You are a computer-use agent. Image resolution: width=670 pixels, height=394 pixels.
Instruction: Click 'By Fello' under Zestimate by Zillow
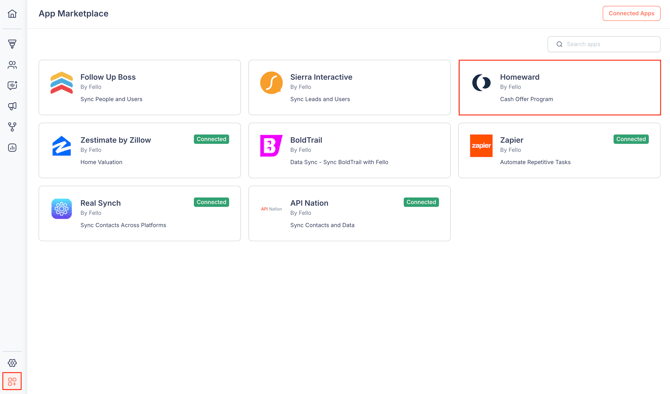[91, 150]
